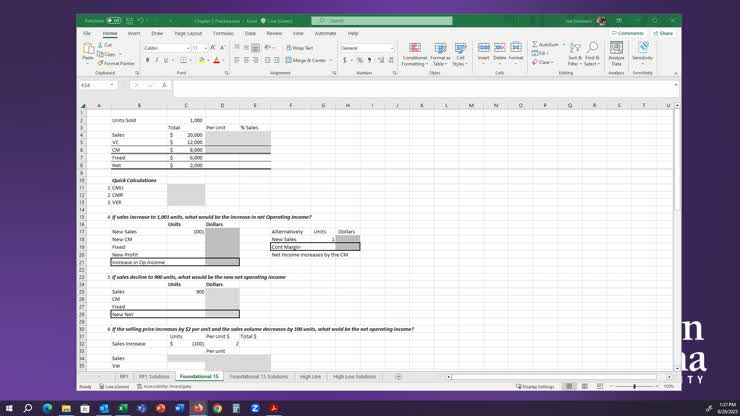This screenshot has height=416, width=740.
Task: Open Google Chrome from the taskbar
Action: click(x=217, y=408)
